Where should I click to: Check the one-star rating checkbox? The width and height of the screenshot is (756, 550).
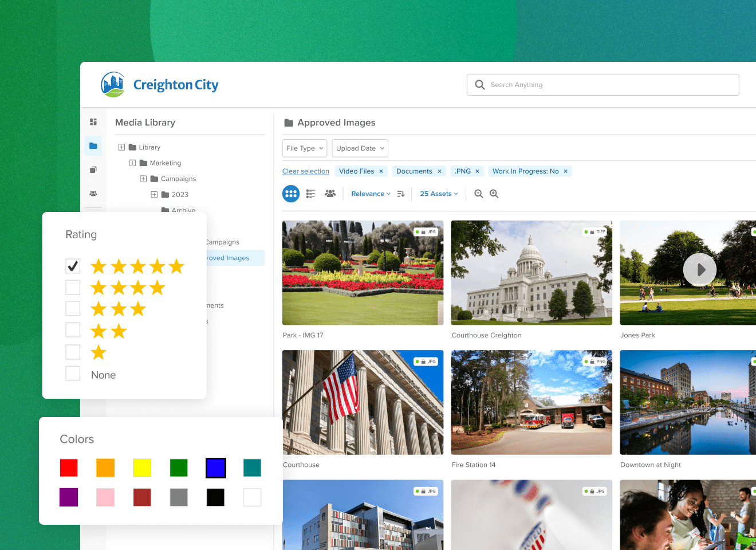[x=73, y=352]
